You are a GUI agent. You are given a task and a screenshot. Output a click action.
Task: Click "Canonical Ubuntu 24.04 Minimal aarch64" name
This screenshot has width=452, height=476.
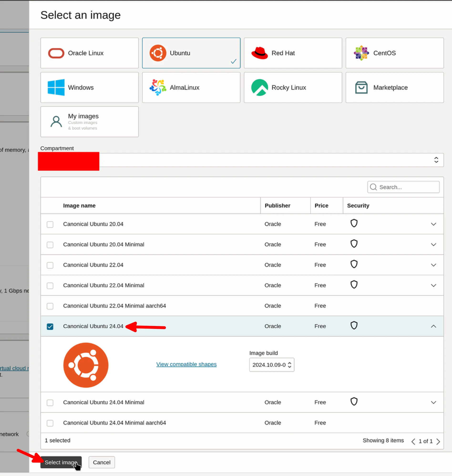(114, 423)
